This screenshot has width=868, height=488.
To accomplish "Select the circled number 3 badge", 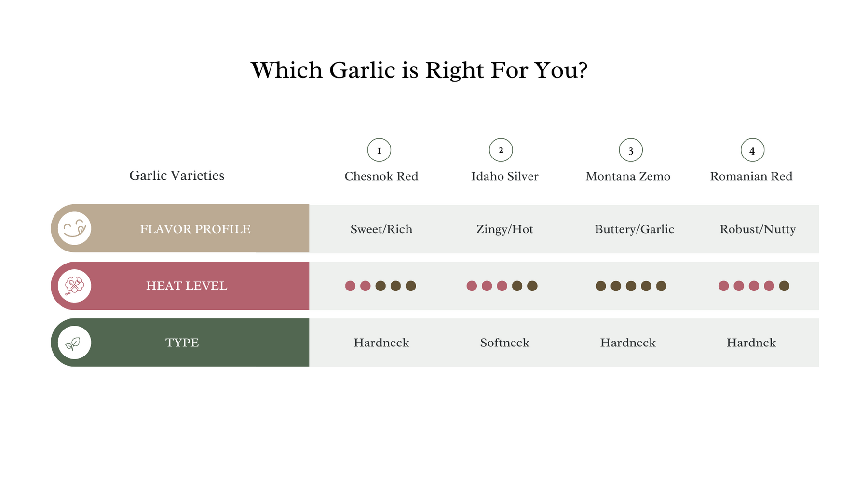I will click(630, 150).
